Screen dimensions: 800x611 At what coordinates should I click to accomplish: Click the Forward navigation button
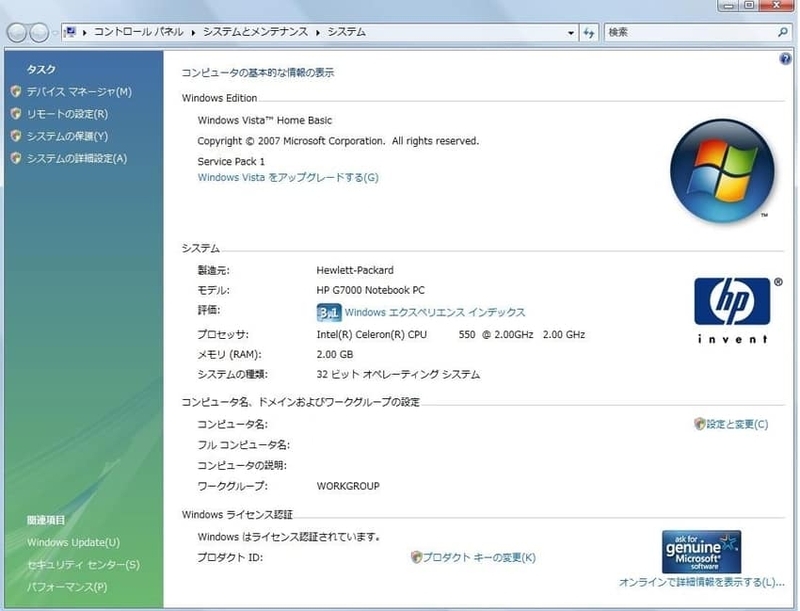39,33
